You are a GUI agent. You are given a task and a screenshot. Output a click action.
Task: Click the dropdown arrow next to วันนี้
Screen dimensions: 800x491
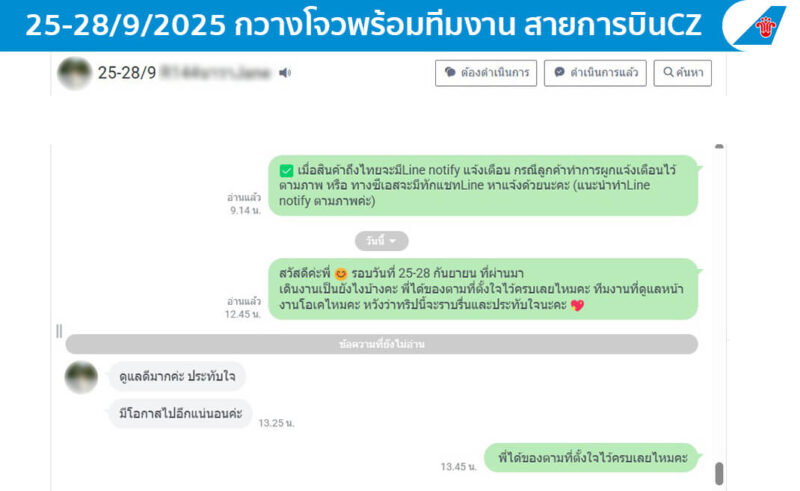392,241
